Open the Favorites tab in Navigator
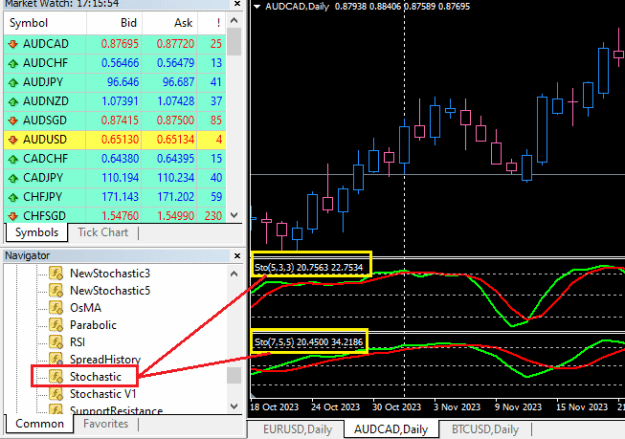 pyautogui.click(x=106, y=423)
